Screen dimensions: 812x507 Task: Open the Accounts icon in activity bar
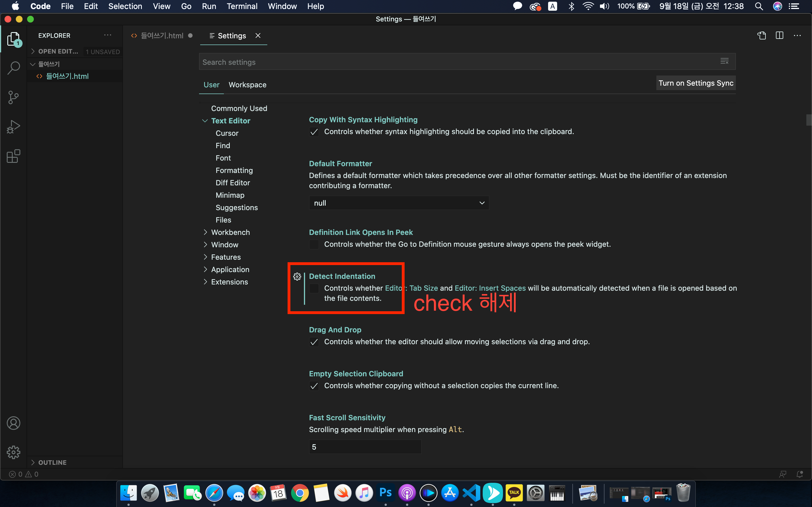coord(14,423)
